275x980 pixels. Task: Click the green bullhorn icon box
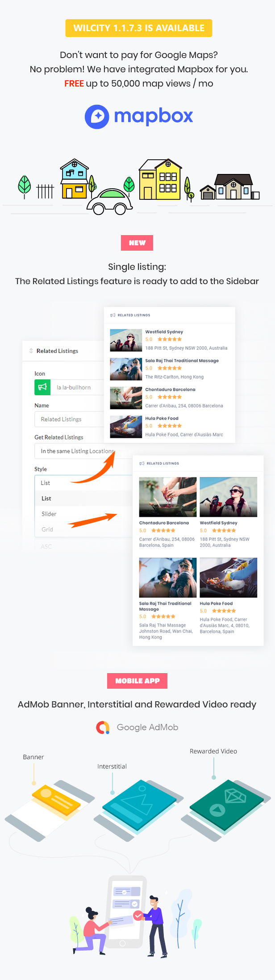tap(42, 387)
